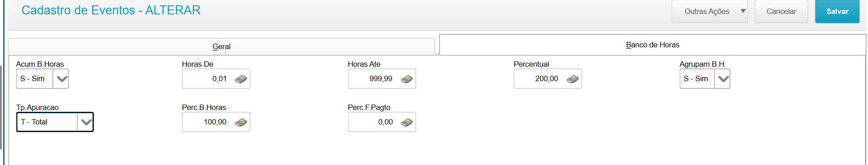Click into the Percentual value 200,00
This screenshot has height=165, width=868.
pyautogui.click(x=547, y=79)
